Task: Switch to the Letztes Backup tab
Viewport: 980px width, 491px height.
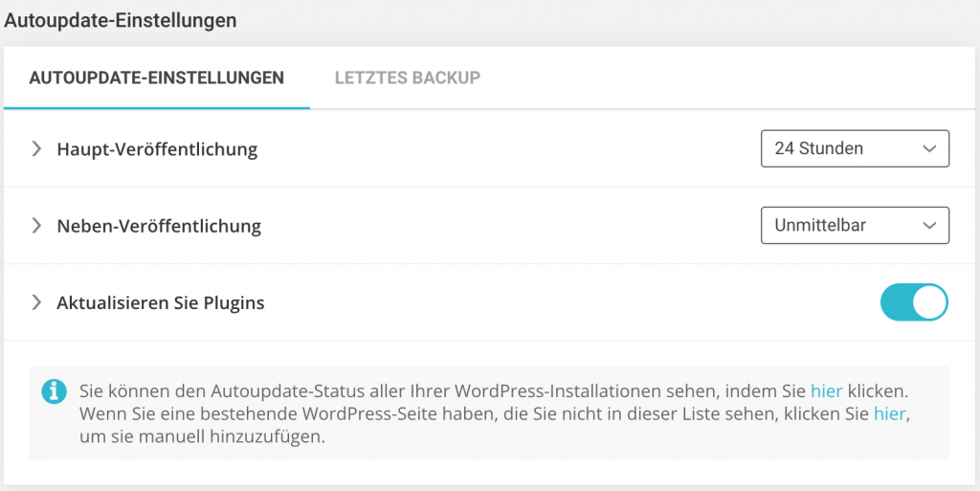Action: [x=408, y=78]
